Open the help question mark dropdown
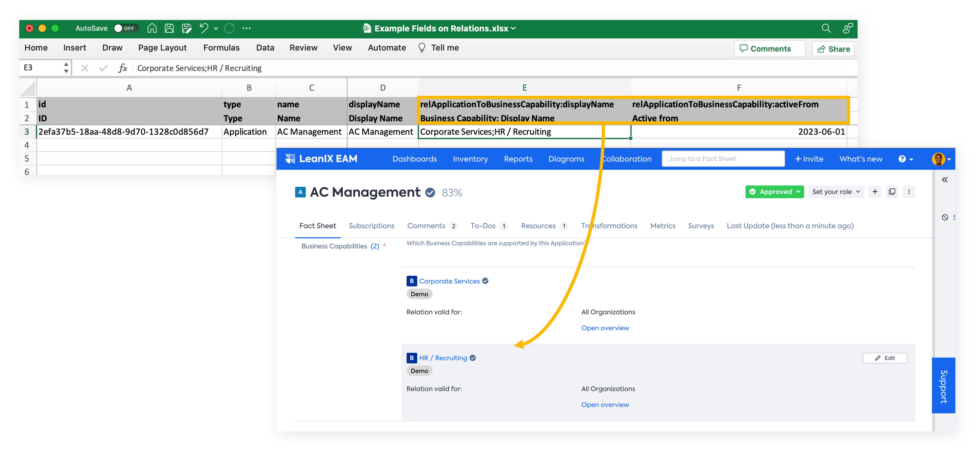 [x=906, y=159]
